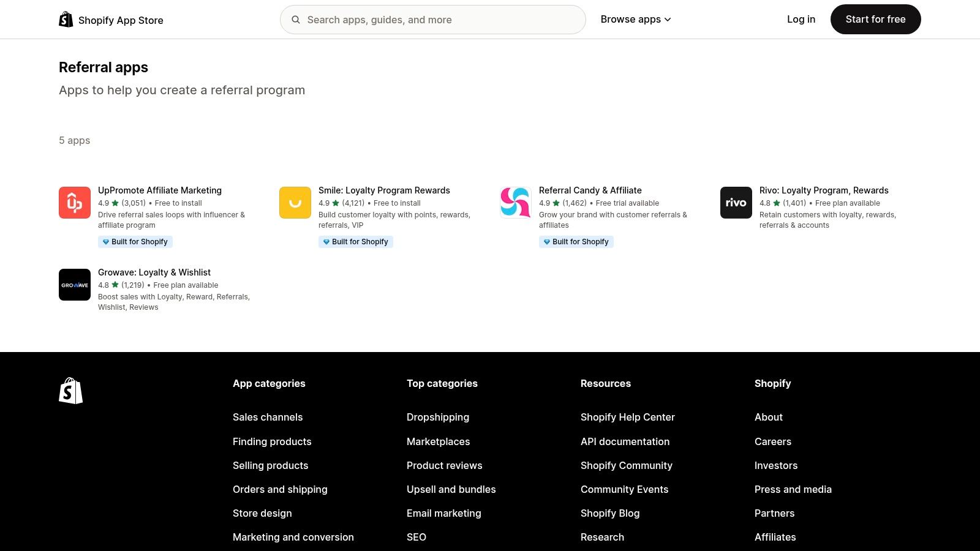Click the Built for Shopify badge under Referral Candy
Viewport: 980px width, 551px height.
pos(576,241)
